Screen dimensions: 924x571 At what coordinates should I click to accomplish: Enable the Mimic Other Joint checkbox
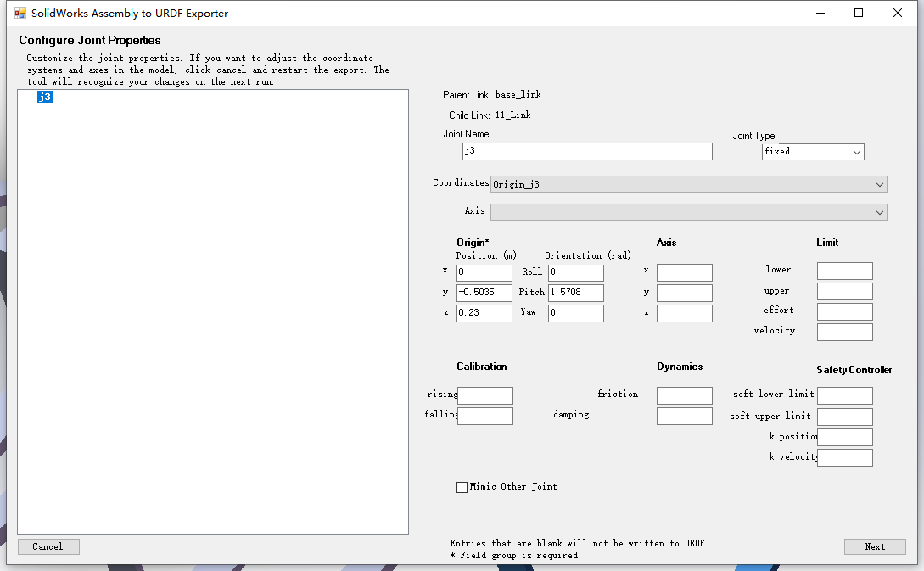pos(462,486)
